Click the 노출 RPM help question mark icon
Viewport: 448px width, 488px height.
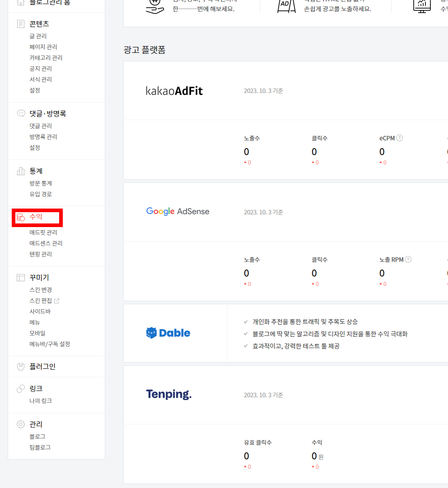coord(408,259)
